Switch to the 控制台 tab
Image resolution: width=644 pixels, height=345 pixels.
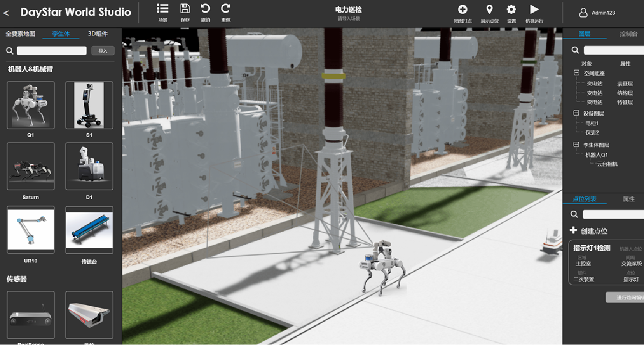pyautogui.click(x=628, y=34)
